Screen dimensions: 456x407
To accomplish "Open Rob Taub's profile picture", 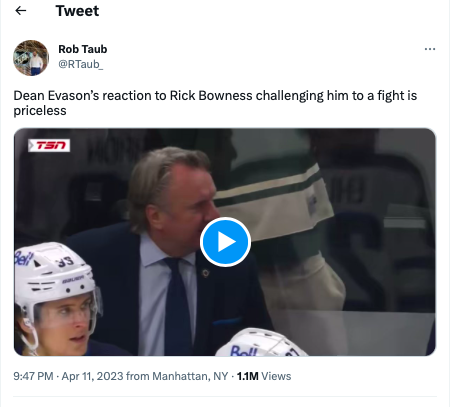I will [x=31, y=58].
